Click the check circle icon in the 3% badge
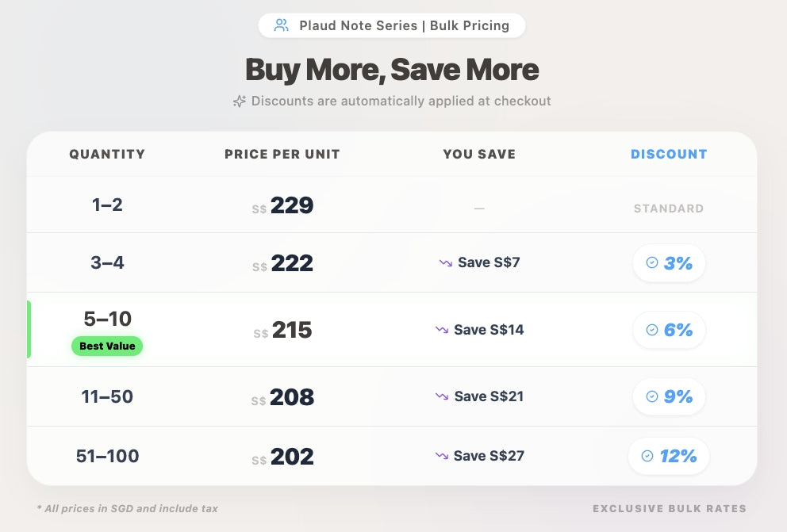The height and width of the screenshot is (532, 787). (652, 262)
